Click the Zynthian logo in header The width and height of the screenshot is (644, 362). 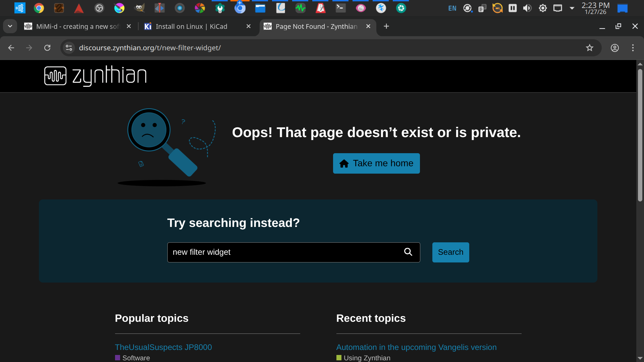pyautogui.click(x=96, y=76)
